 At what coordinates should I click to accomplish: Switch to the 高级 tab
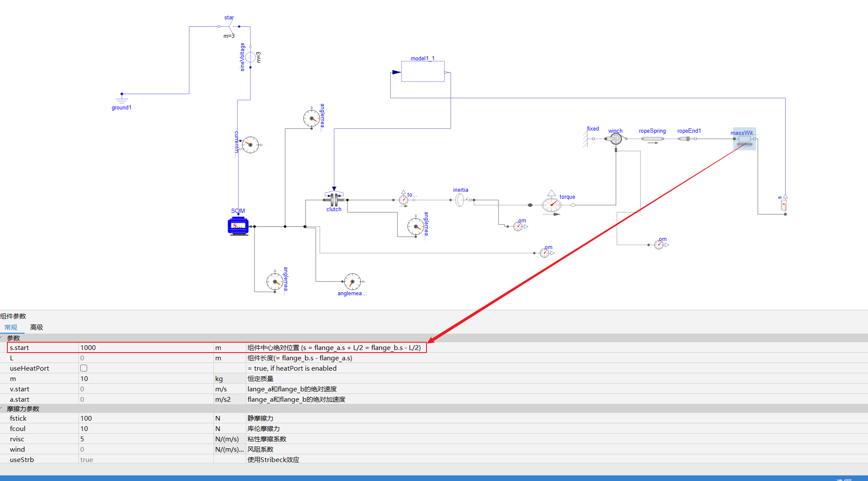pyautogui.click(x=37, y=327)
